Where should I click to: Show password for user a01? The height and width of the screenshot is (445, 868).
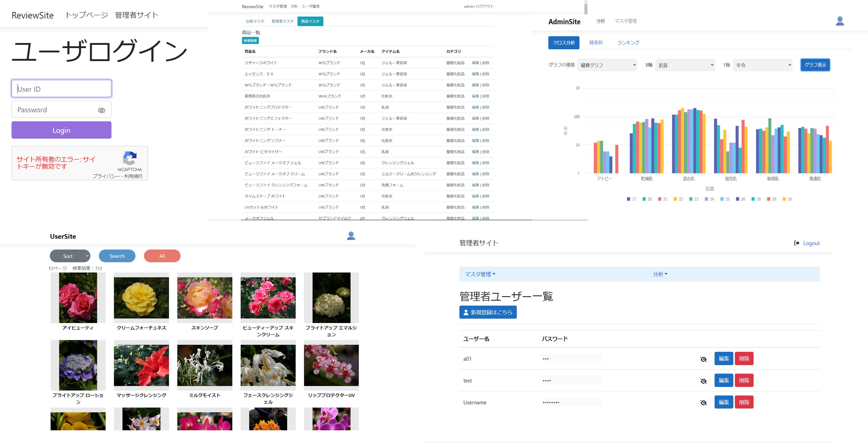pyautogui.click(x=703, y=359)
